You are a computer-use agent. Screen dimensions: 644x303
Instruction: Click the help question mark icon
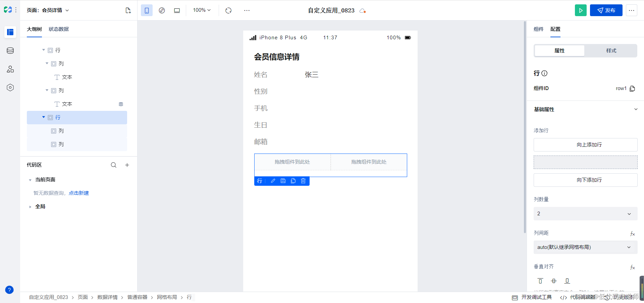(x=9, y=290)
